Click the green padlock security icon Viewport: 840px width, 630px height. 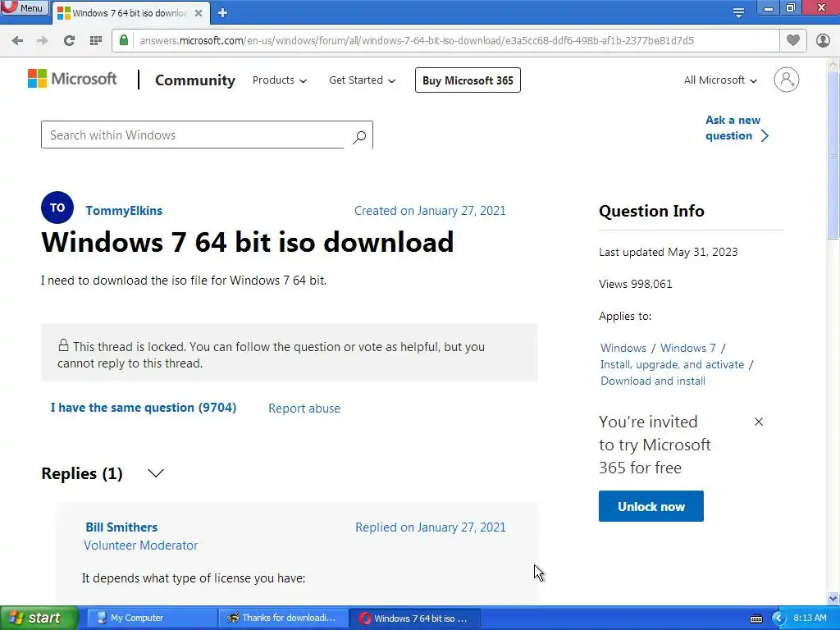(124, 40)
